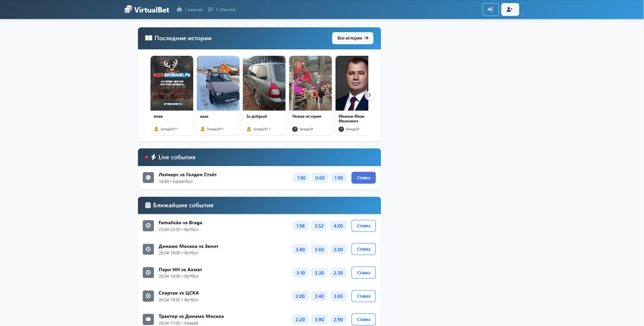Select odds 3.90 for Трактор vs Динамо Москва
Viewport: 644px width, 326px height.
point(319,319)
